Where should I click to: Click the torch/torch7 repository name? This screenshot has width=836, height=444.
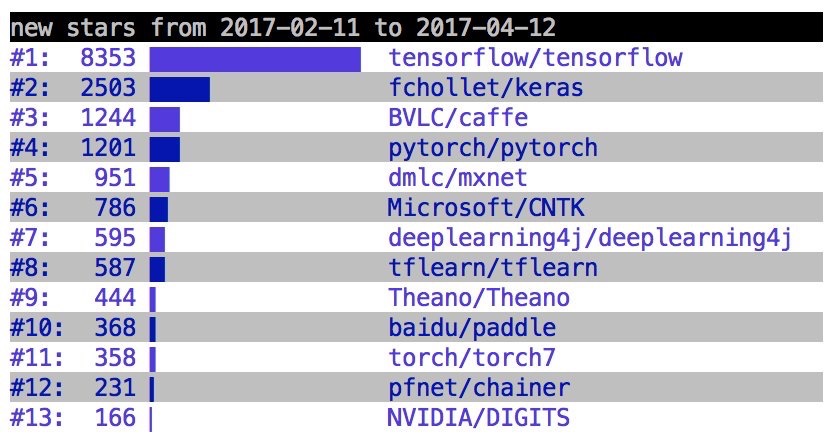472,358
